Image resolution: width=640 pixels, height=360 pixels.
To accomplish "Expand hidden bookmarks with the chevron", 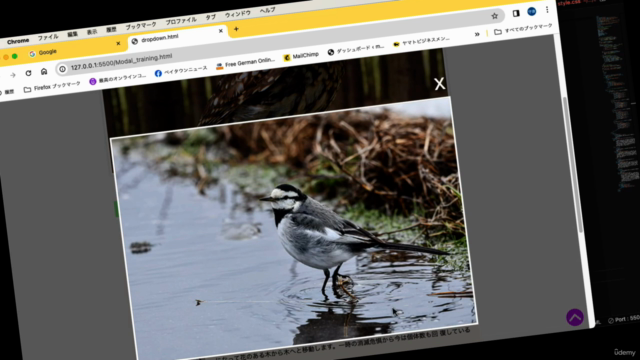I will [477, 34].
